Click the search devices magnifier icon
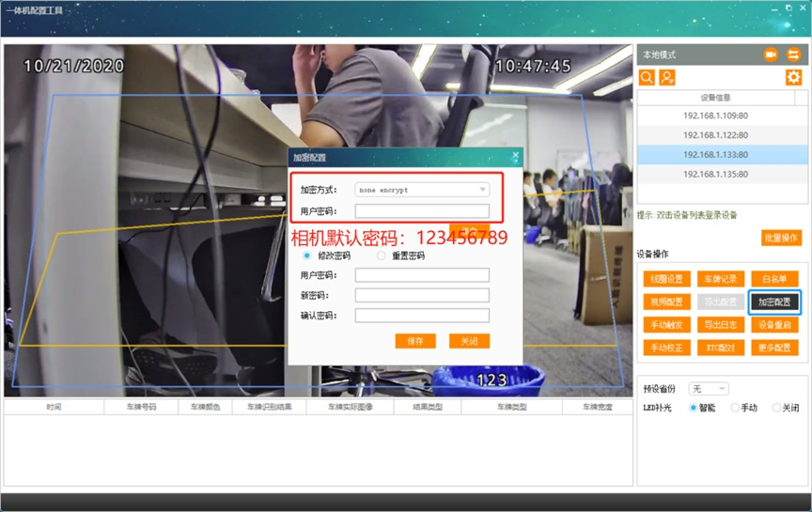 (647, 78)
